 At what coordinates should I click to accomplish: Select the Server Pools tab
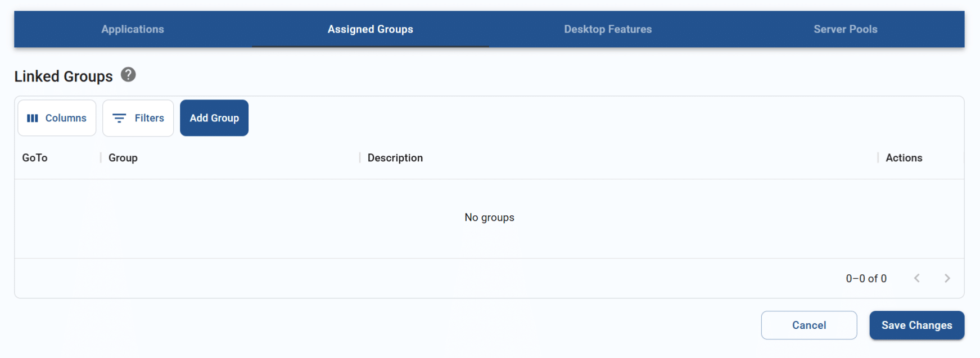tap(845, 29)
